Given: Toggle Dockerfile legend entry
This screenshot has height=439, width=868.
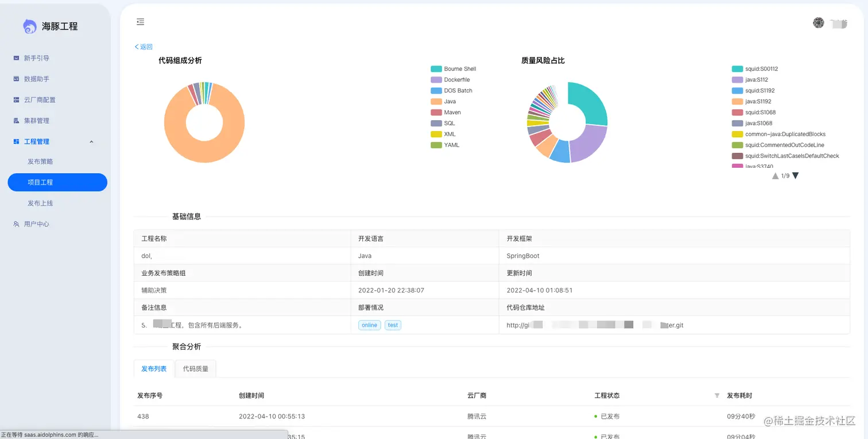Looking at the screenshot, I should (x=450, y=80).
